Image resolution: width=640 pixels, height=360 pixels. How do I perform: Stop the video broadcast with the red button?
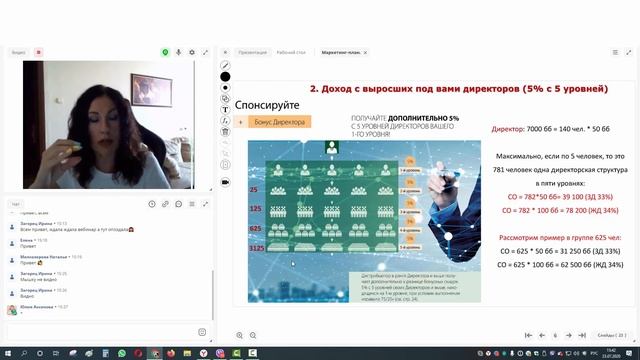pos(38,52)
